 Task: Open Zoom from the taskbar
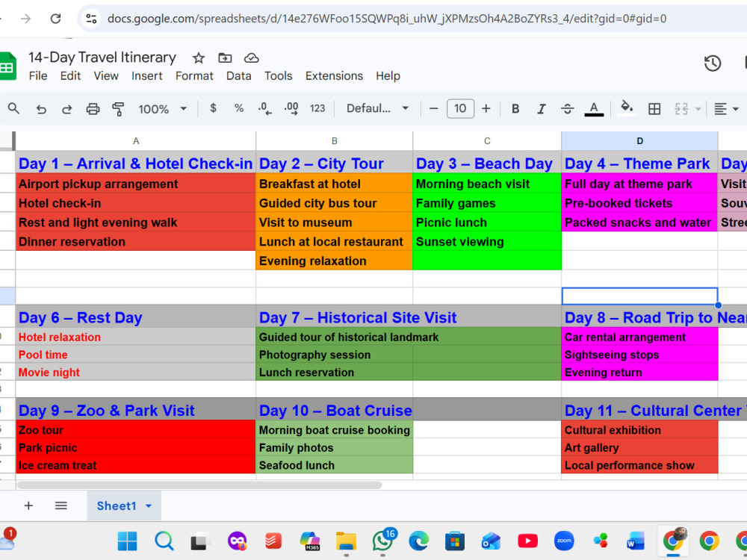tap(564, 541)
